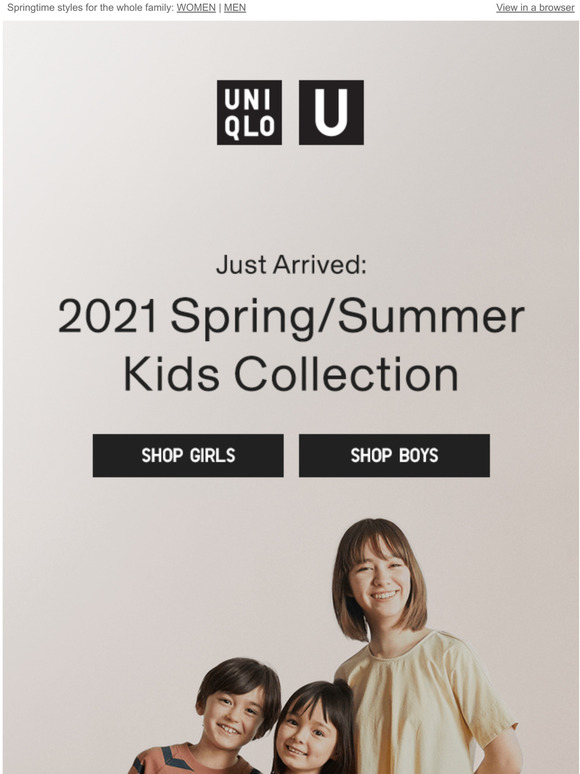Select the SHOP GIRLS button

[188, 456]
